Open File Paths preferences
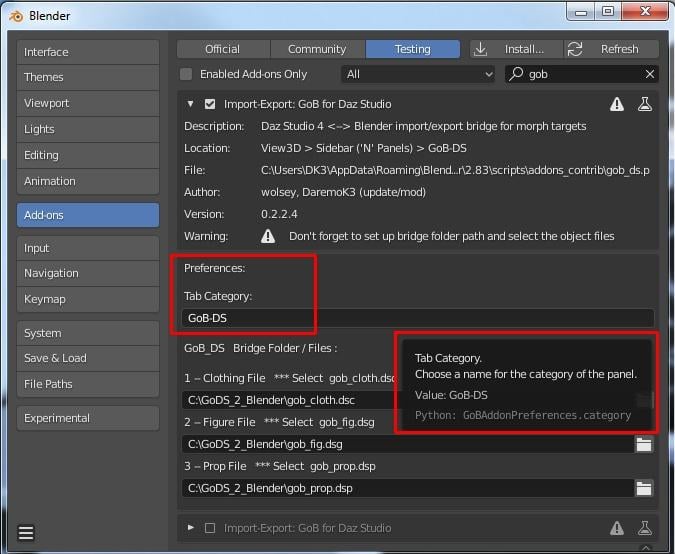Image resolution: width=675 pixels, height=554 pixels. 88,384
